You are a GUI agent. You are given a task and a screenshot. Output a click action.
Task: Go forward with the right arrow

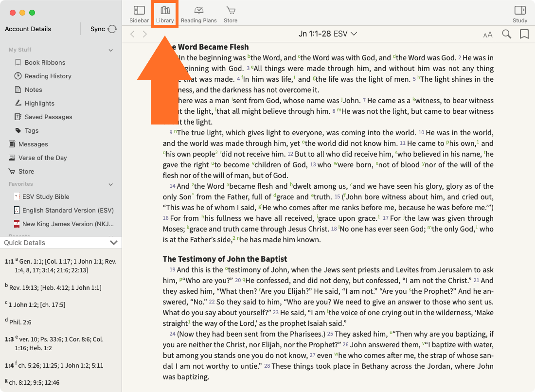tap(145, 34)
